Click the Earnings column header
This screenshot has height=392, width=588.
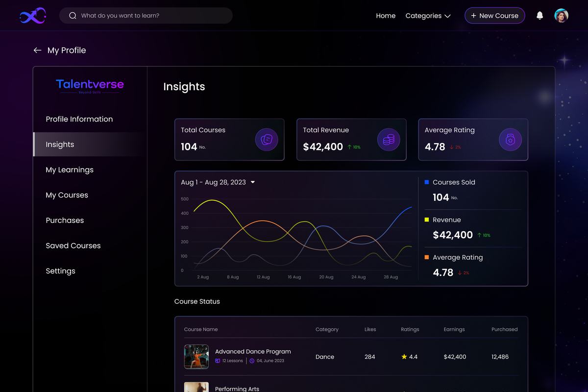coord(454,329)
